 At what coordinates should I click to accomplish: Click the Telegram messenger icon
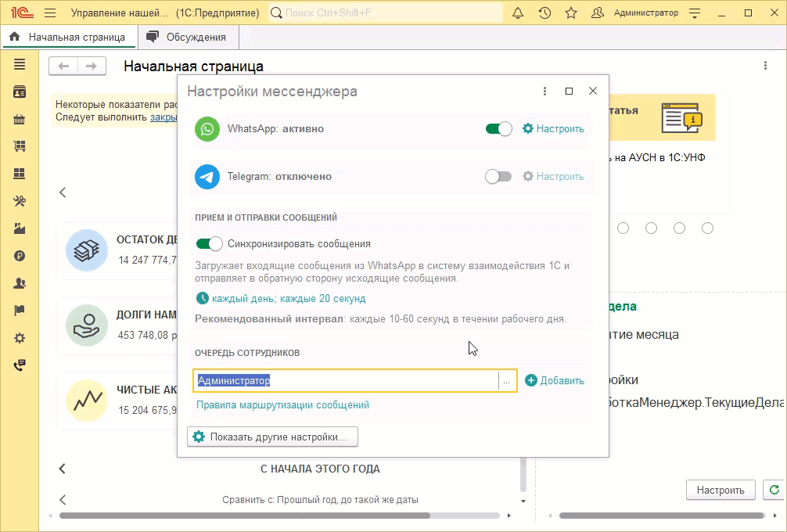207,177
